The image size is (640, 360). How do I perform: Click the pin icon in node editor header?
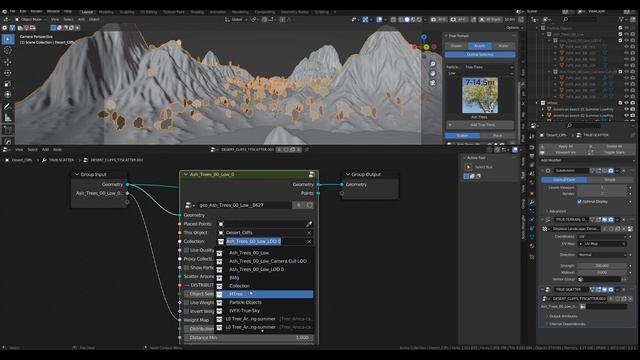(307, 150)
